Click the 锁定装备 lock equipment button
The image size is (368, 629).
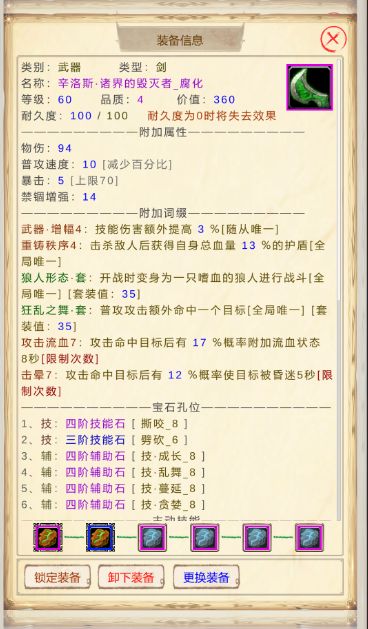(57, 577)
